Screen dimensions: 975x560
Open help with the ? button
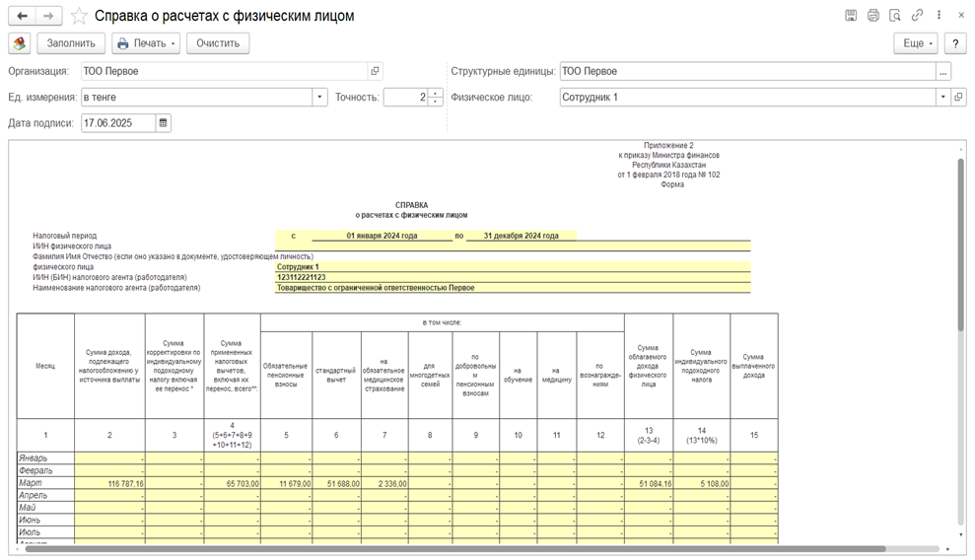(x=955, y=43)
